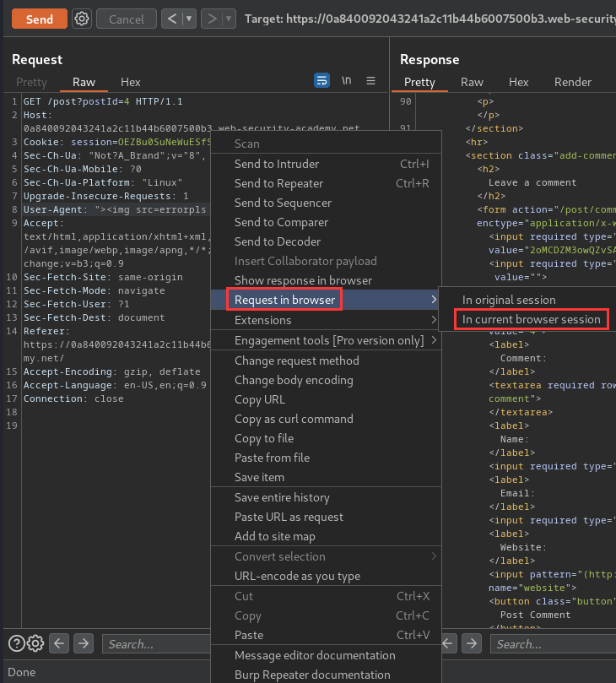Switch Request view to Pretty tab

[x=31, y=82]
